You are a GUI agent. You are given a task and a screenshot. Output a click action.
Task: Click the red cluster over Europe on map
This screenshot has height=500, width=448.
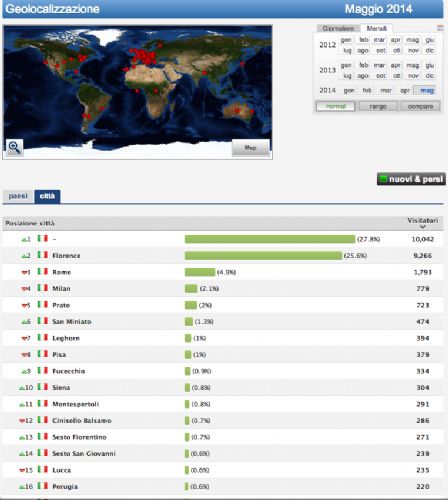(x=144, y=56)
